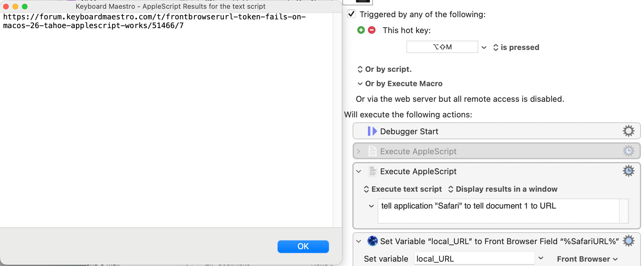Change the 'is pressed' trigger popup

(x=516, y=47)
